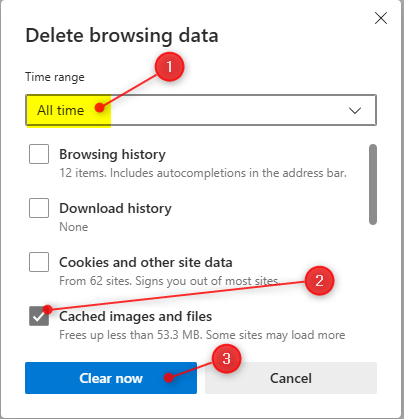Click red annotation marker number 3
Image resolution: width=404 pixels, height=419 pixels.
coord(227,359)
